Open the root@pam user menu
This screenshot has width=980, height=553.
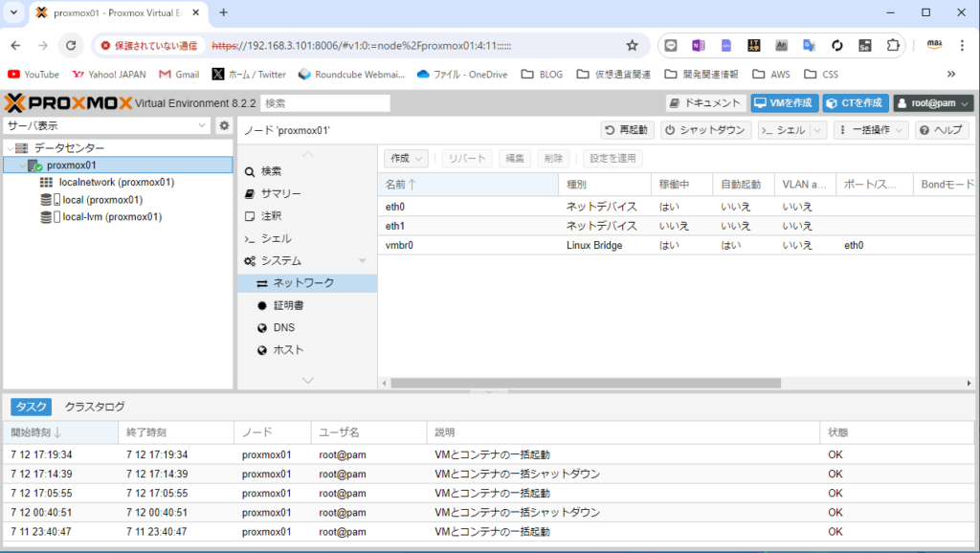coord(933,103)
